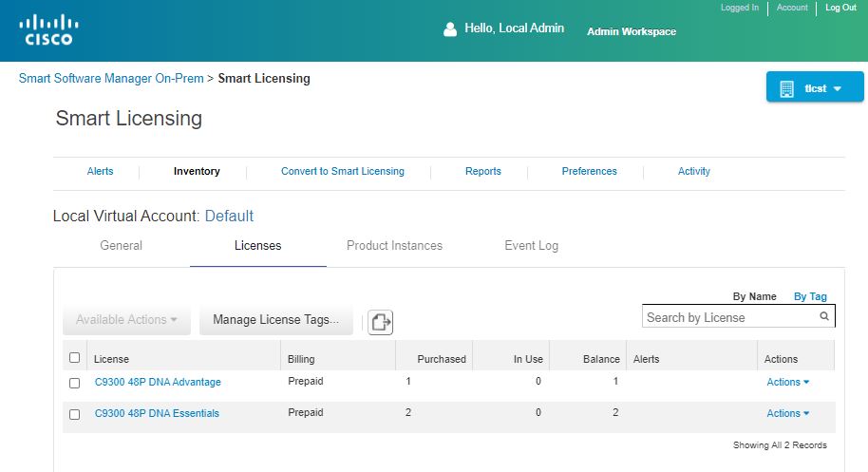The width and height of the screenshot is (868, 472).
Task: Click Smart Software Manager On-Prem breadcrumb link
Action: (x=111, y=78)
